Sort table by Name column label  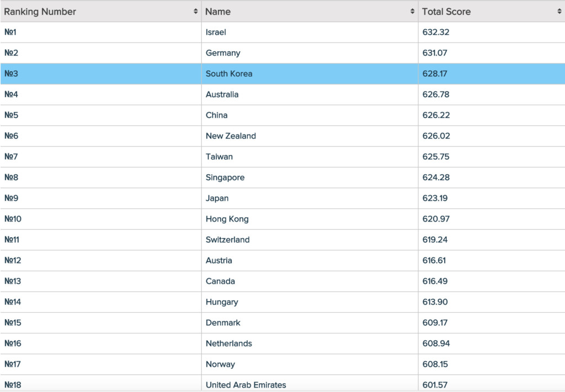(x=218, y=12)
